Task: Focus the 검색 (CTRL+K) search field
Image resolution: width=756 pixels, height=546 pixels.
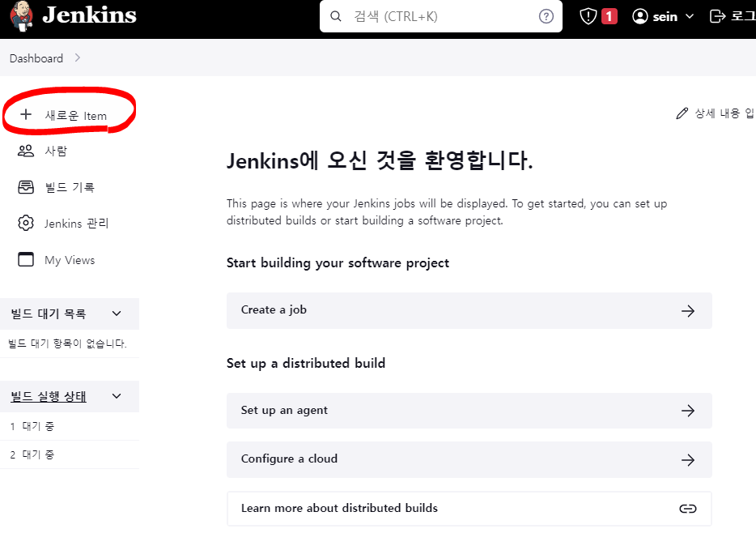Action: (x=440, y=16)
